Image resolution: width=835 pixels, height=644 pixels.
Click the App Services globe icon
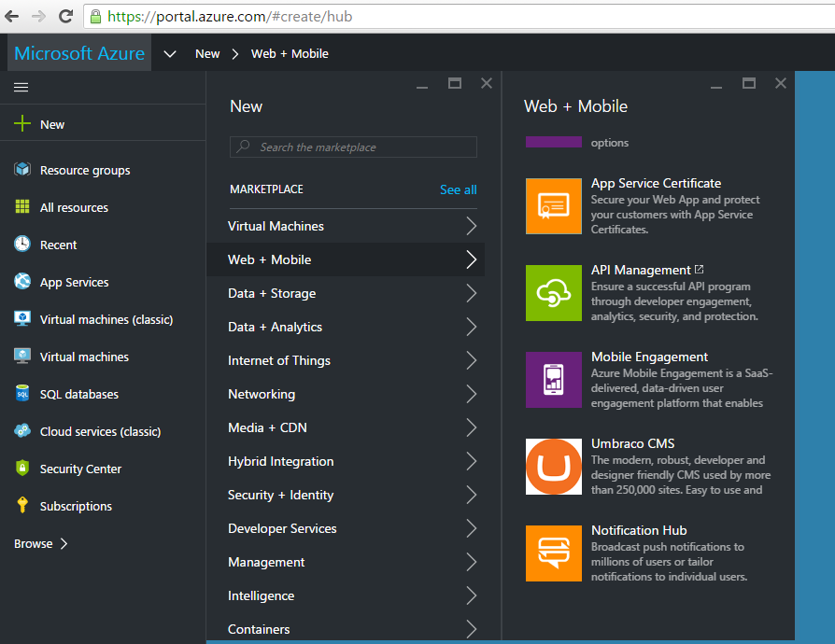click(x=22, y=281)
